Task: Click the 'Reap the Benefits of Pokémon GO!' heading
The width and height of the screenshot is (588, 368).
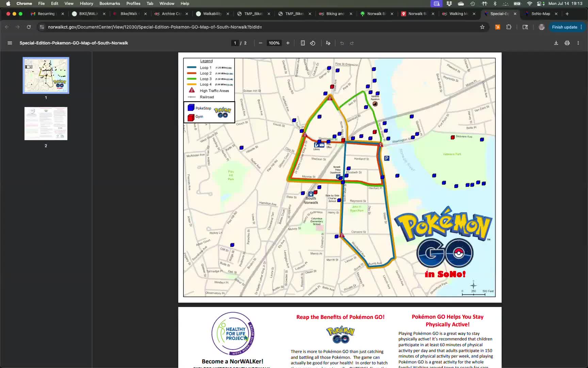Action: [340, 317]
